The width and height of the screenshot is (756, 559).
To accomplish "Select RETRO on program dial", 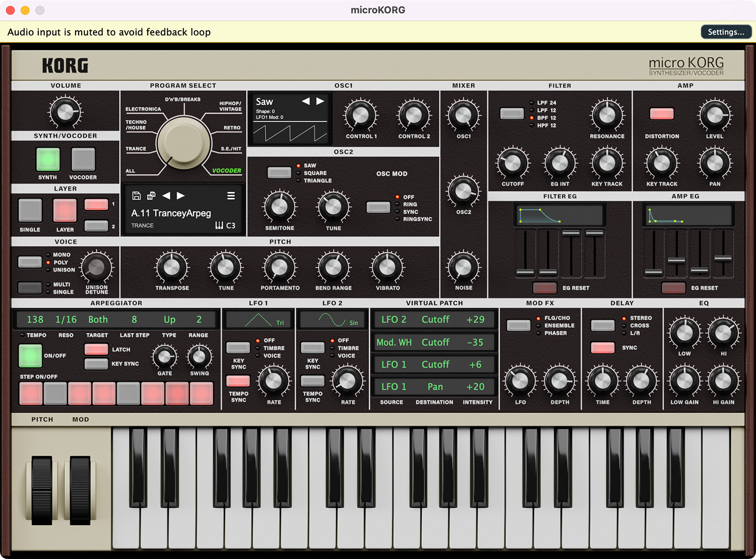I will [232, 128].
